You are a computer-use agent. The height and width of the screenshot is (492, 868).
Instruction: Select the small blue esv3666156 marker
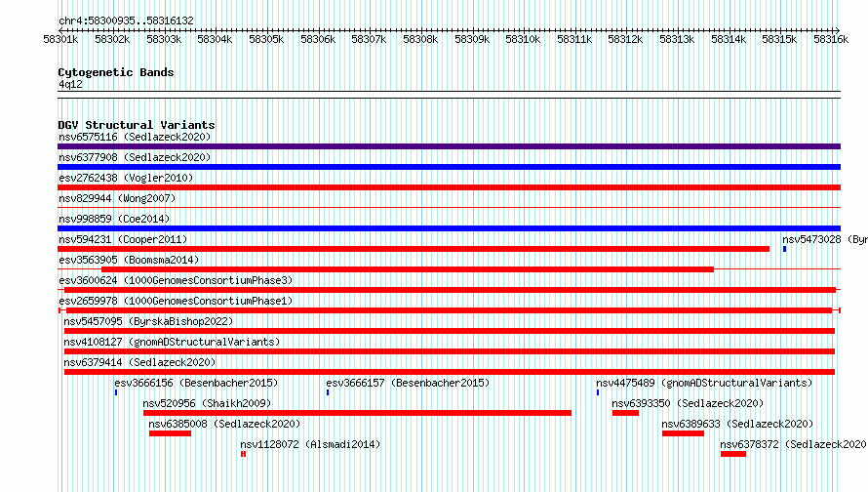tap(116, 392)
